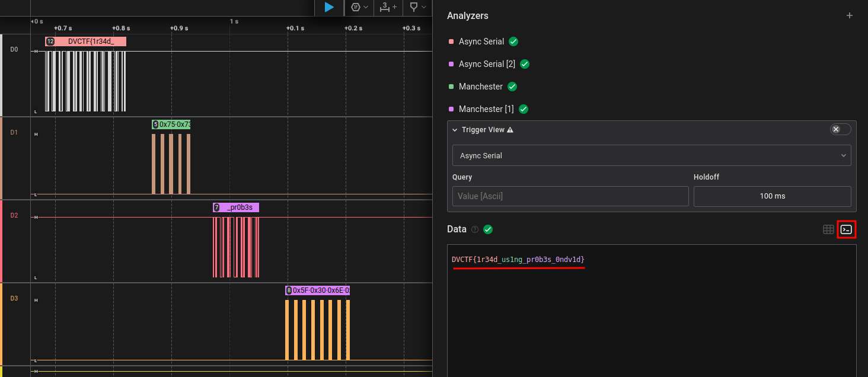Image resolution: width=868 pixels, height=377 pixels.
Task: Click green checkmark next to Async Serial [2]
Action: (x=525, y=64)
